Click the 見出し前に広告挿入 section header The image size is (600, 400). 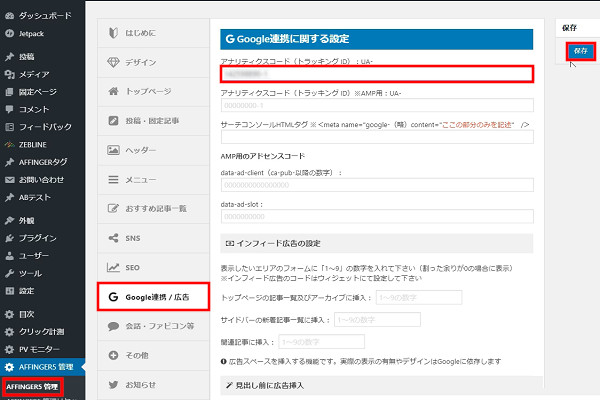[x=381, y=385]
